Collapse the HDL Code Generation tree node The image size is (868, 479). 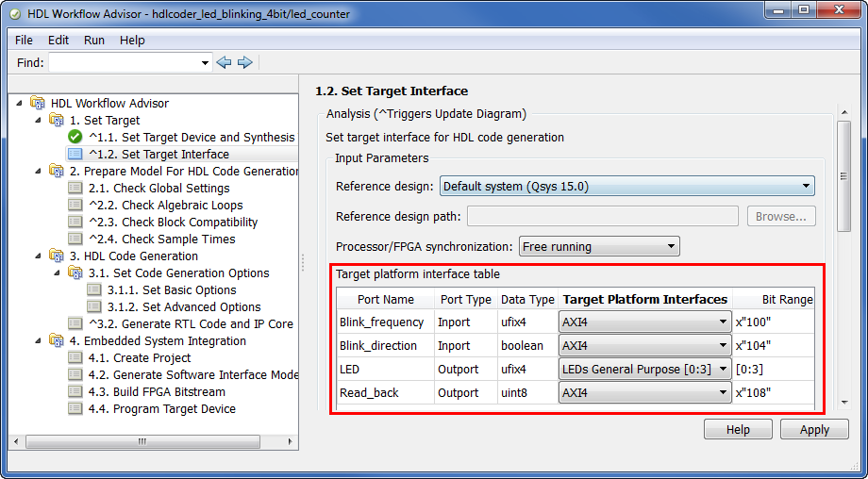click(x=38, y=256)
